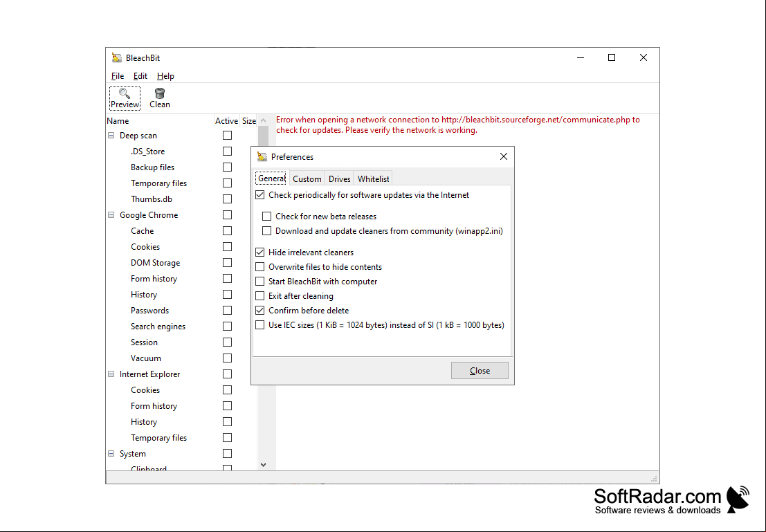Select the Search engines tree item

[158, 327]
